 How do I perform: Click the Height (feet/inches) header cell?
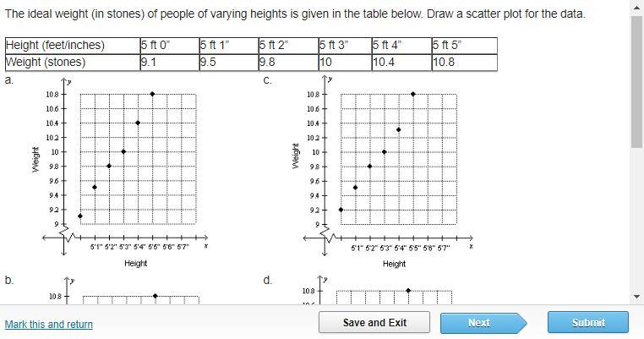(x=73, y=45)
